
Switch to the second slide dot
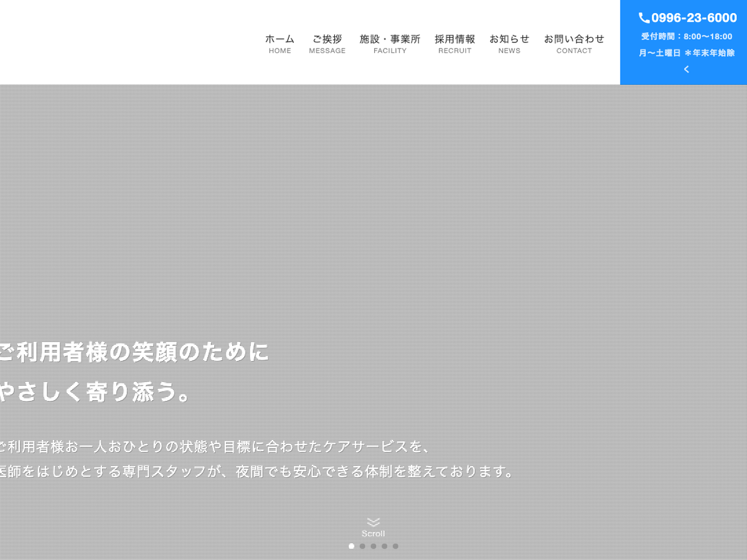pyautogui.click(x=362, y=546)
